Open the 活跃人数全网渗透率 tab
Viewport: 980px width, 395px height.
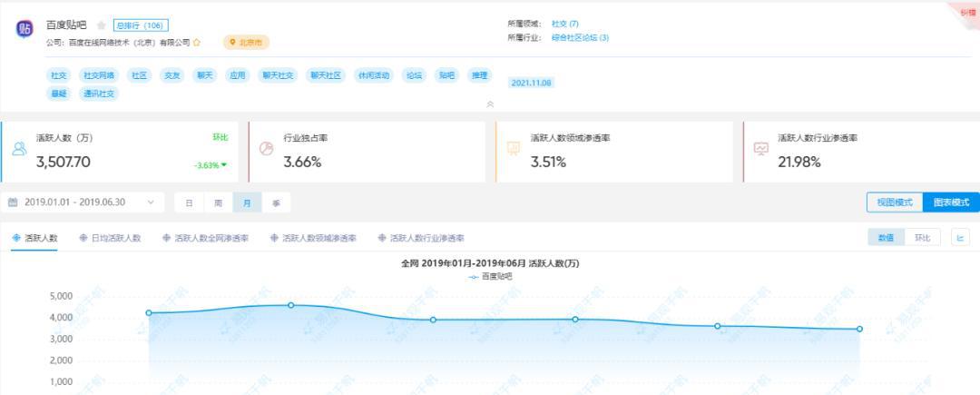coord(205,238)
